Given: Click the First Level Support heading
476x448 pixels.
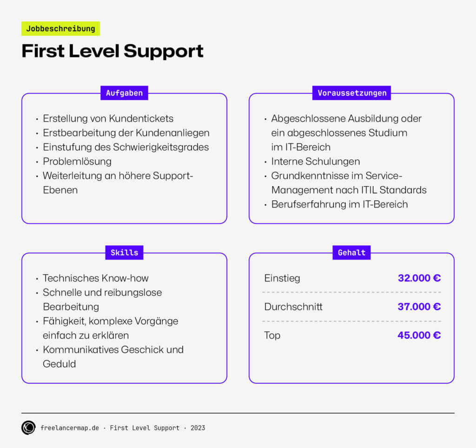Looking at the screenshot, I should point(112,51).
